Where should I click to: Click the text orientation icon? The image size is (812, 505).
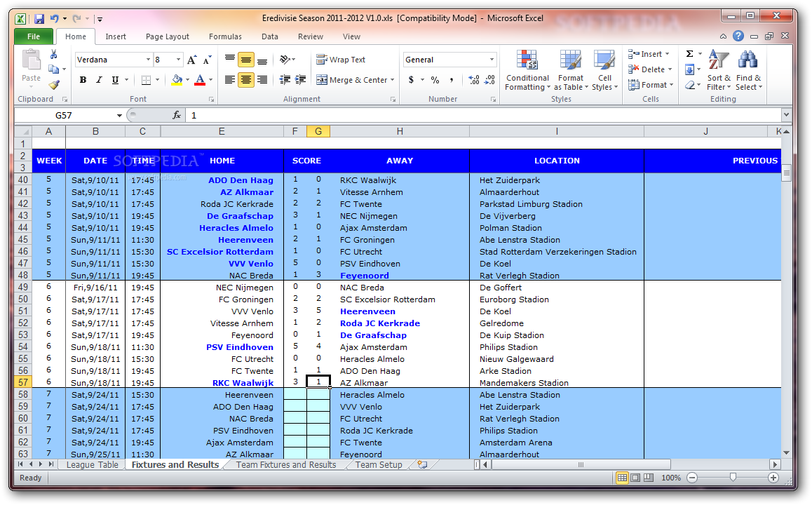coord(285,60)
